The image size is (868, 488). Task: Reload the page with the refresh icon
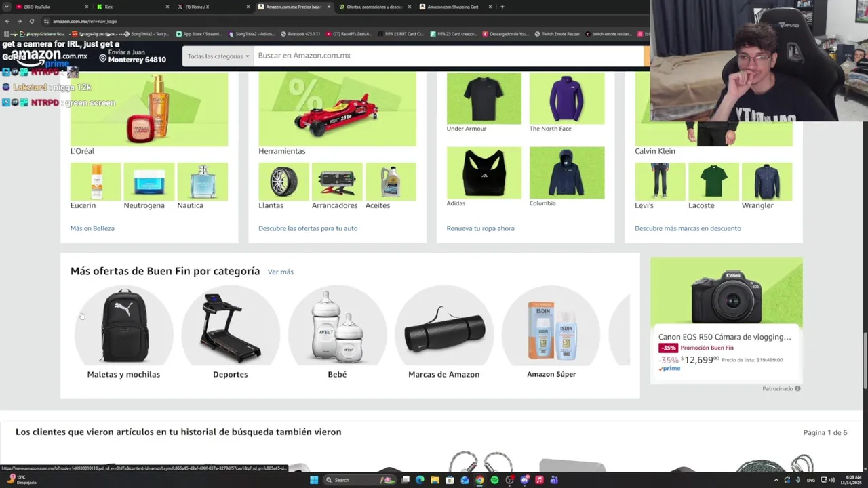pyautogui.click(x=31, y=21)
